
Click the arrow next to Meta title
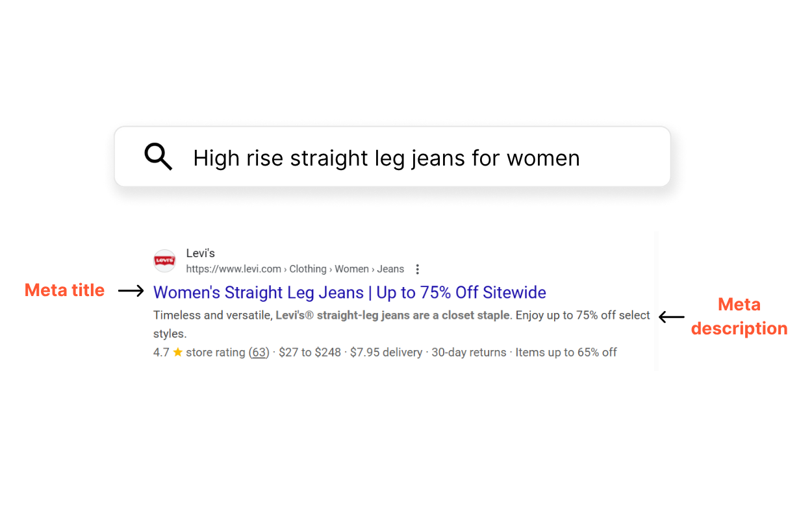[131, 291]
